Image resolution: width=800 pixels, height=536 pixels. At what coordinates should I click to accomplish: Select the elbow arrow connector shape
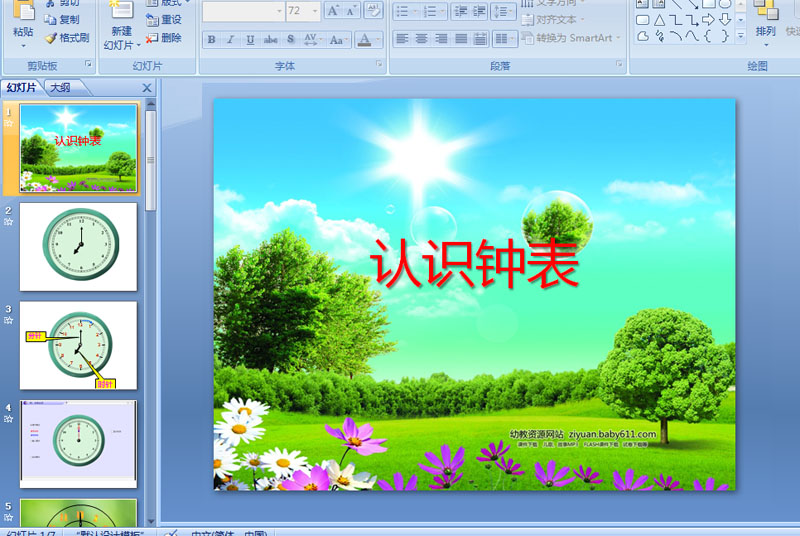691,20
